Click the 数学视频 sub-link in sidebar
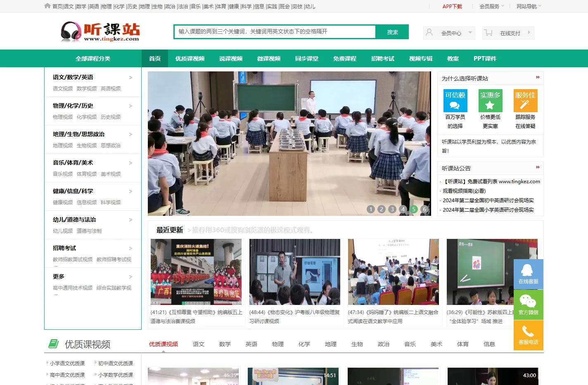The height and width of the screenshot is (385, 588). tap(87, 89)
